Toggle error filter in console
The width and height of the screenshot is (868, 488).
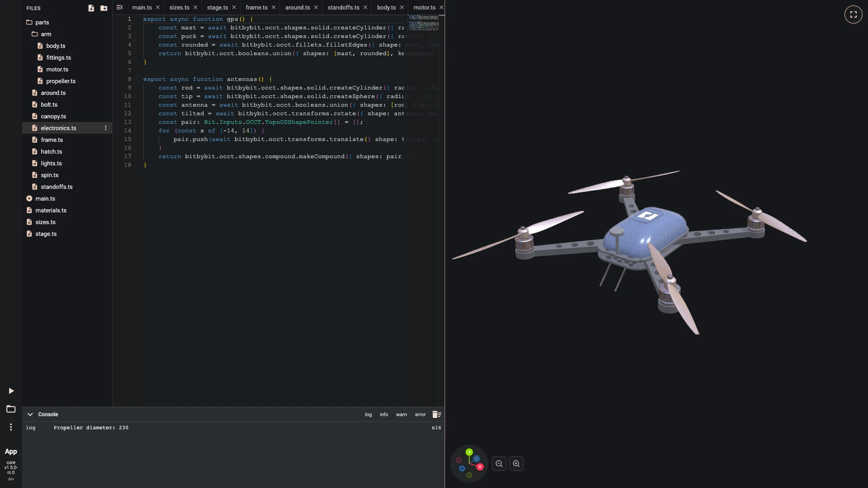420,414
